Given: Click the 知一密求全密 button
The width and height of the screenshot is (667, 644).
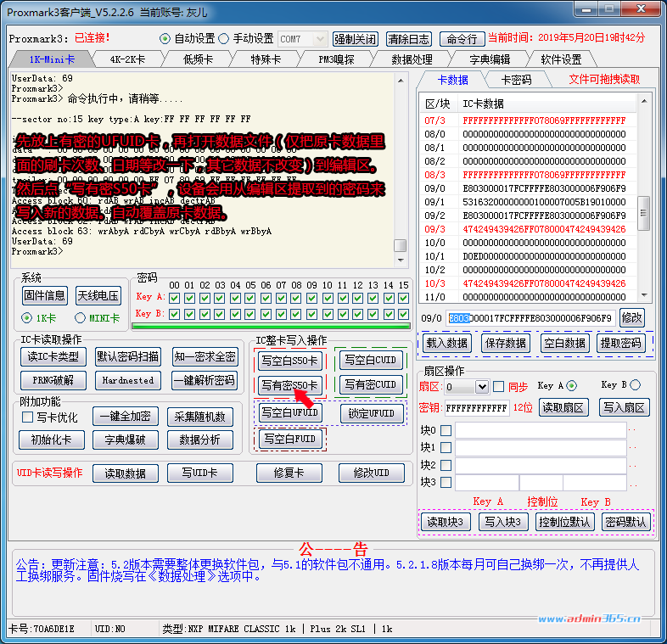Looking at the screenshot, I should coord(205,356).
